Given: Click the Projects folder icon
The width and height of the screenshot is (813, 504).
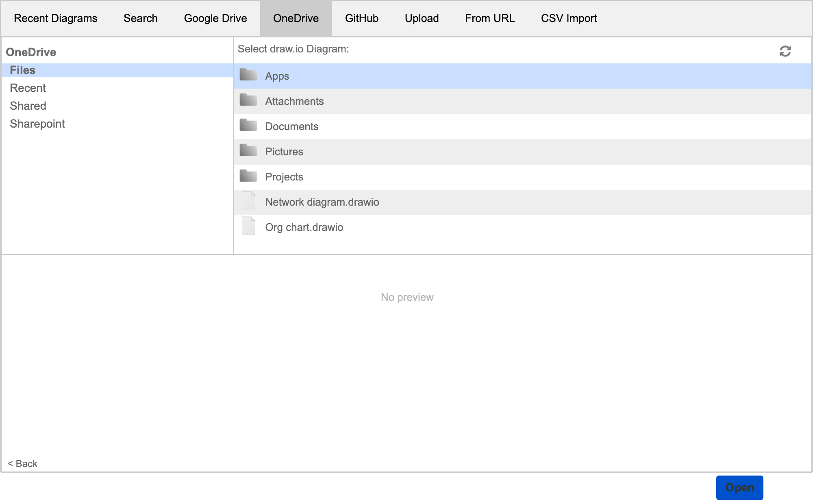Looking at the screenshot, I should pyautogui.click(x=248, y=176).
